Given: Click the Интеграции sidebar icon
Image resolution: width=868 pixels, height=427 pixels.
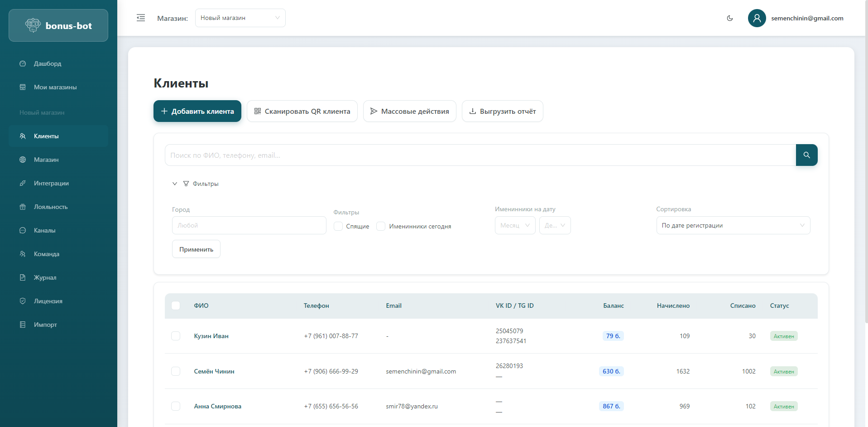Looking at the screenshot, I should pos(23,183).
